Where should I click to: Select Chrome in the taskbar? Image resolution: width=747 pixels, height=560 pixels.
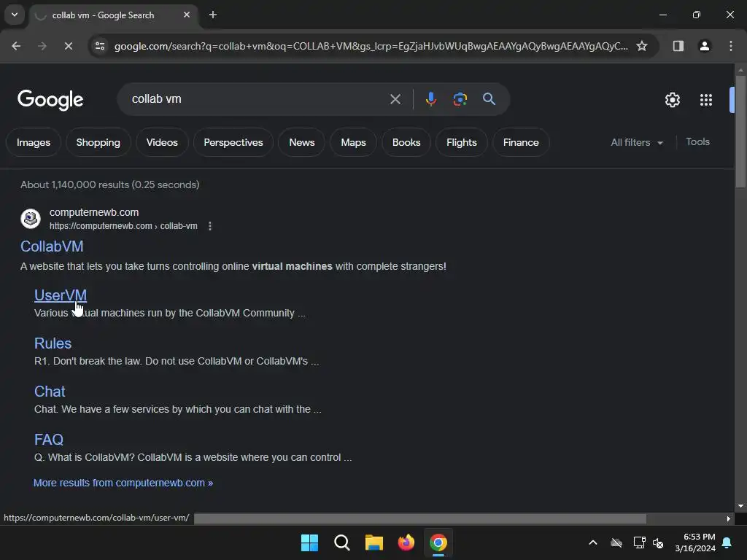pos(438,542)
